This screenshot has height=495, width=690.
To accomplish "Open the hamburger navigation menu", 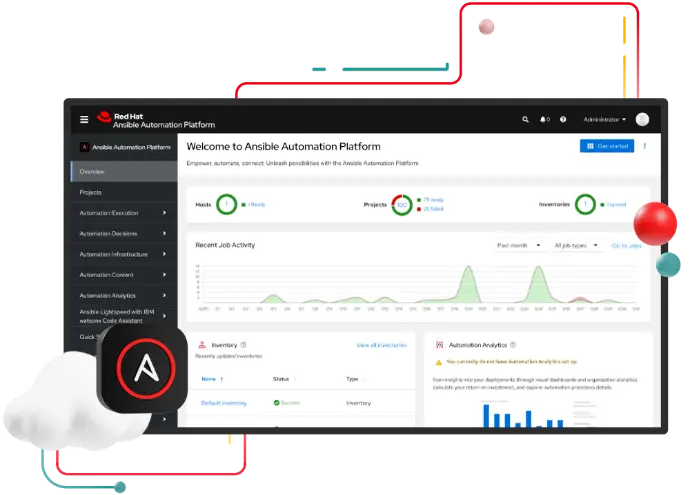I will coord(84,119).
